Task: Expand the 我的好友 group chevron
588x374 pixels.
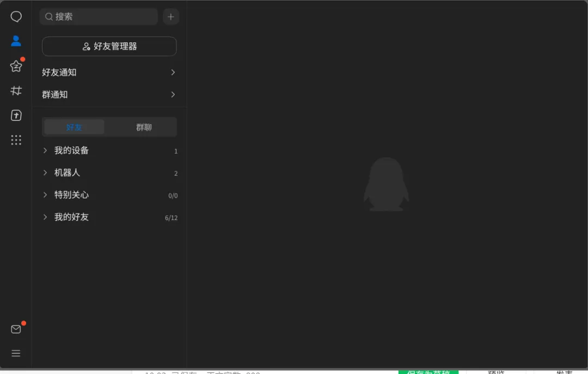Action: [x=45, y=217]
